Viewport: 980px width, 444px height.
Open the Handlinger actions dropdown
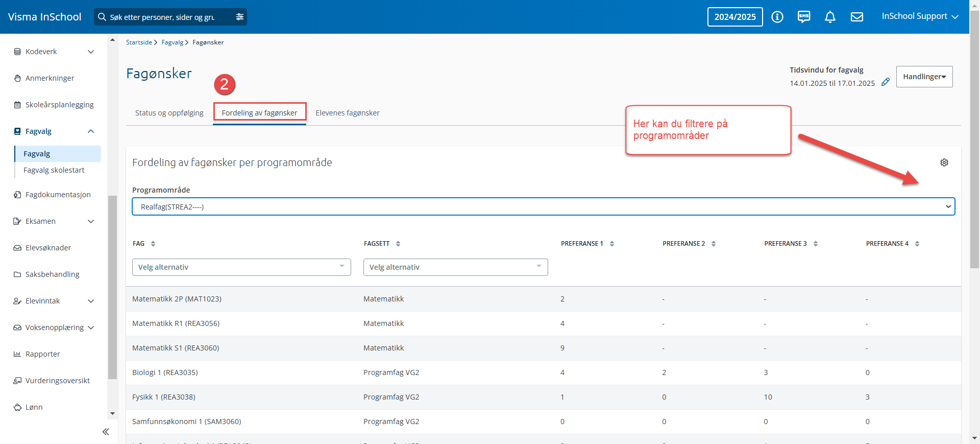924,77
